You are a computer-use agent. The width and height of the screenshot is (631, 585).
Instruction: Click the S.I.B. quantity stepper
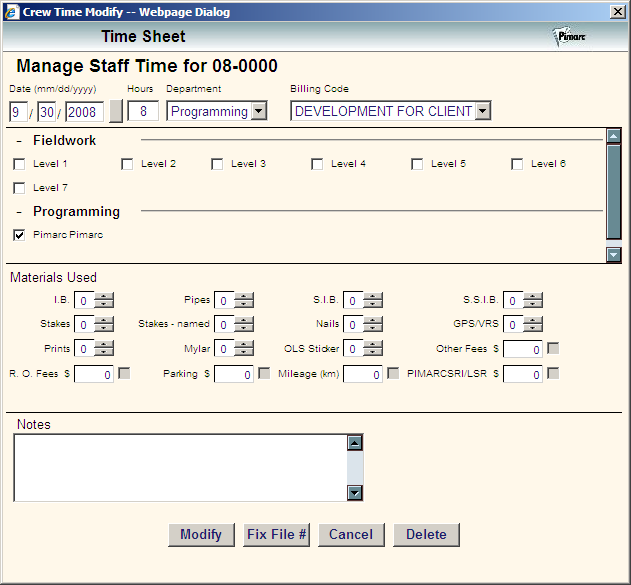click(x=373, y=300)
